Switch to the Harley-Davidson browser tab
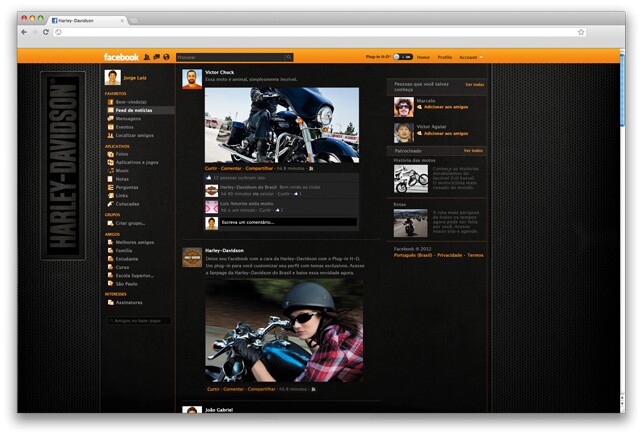640x433 pixels. tap(88, 20)
